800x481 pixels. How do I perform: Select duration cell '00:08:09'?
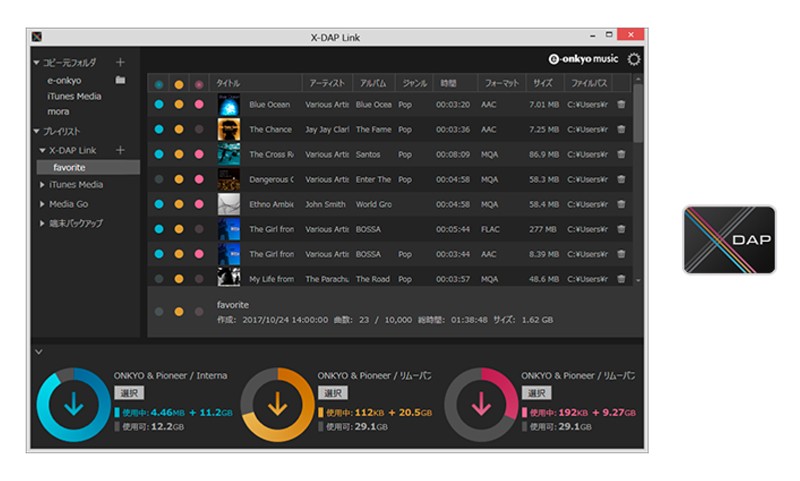[x=453, y=154]
